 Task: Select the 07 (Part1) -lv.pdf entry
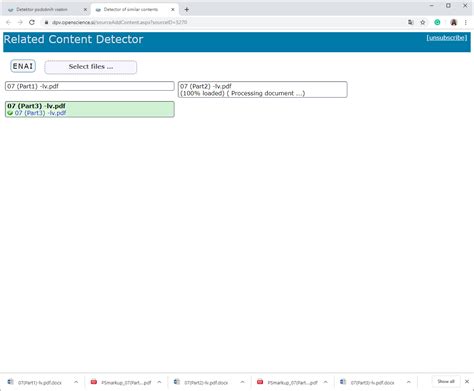[90, 86]
